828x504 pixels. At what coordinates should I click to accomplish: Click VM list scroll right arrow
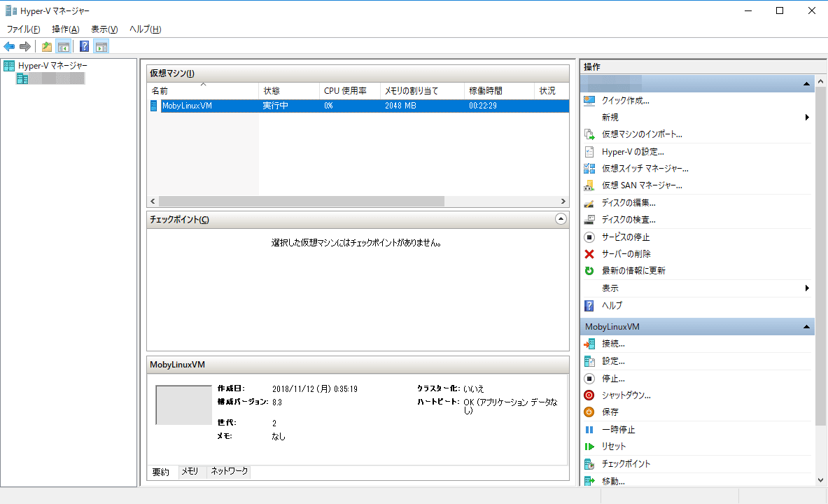(563, 202)
